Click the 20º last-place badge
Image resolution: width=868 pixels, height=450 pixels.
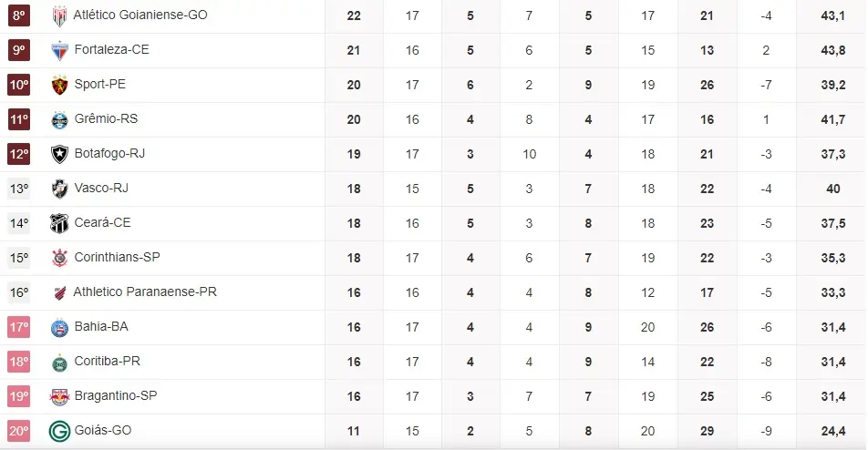click(x=19, y=431)
